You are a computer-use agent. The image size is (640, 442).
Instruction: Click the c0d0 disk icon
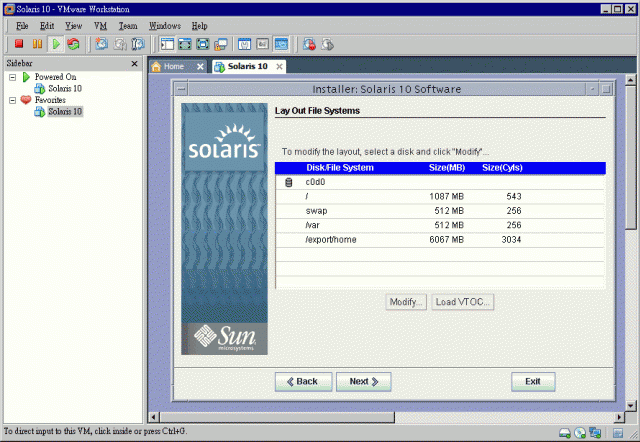pos(289,182)
